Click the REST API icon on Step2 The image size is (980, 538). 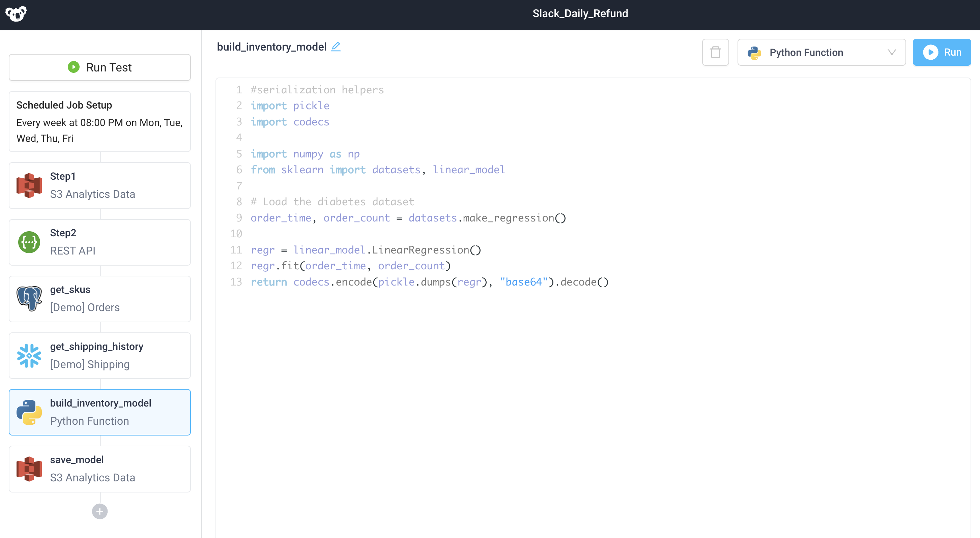pyautogui.click(x=29, y=242)
